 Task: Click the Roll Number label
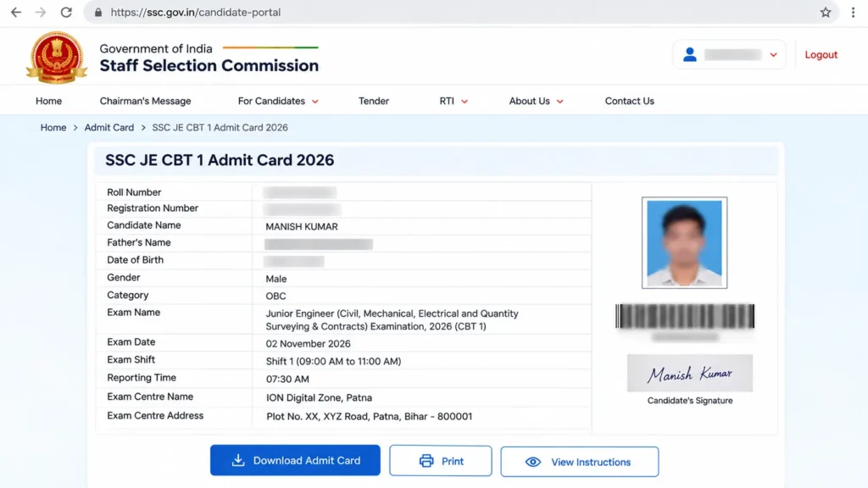134,192
